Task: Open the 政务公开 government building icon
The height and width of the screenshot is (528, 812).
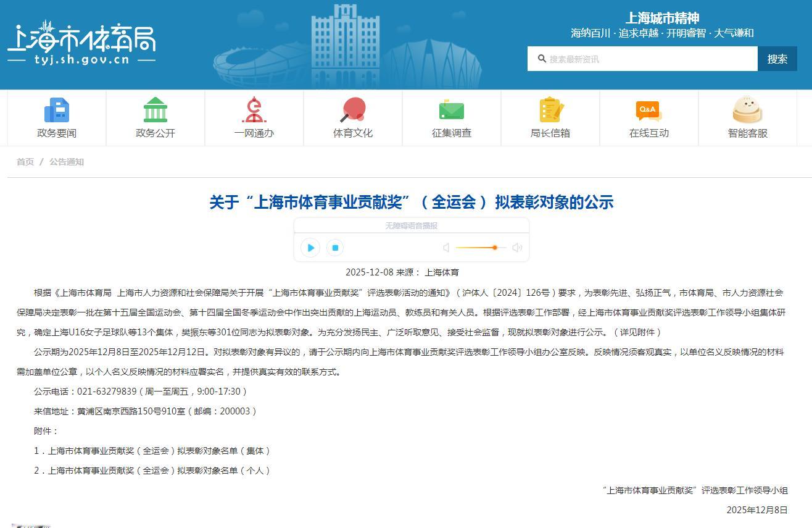Action: tap(155, 110)
